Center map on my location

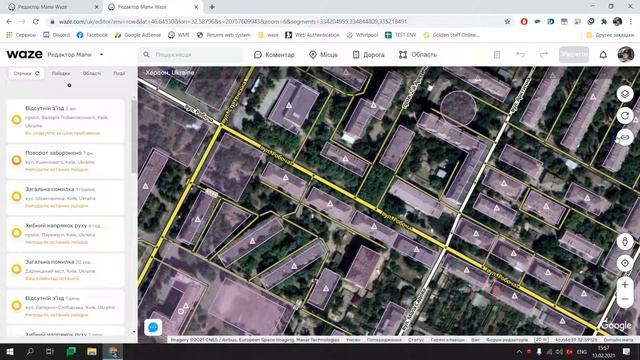click(625, 263)
